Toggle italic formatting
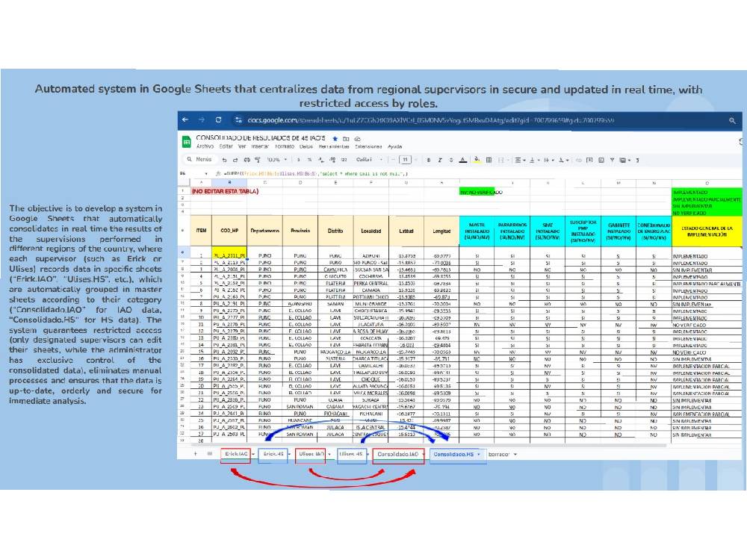The image size is (747, 560). click(x=440, y=160)
